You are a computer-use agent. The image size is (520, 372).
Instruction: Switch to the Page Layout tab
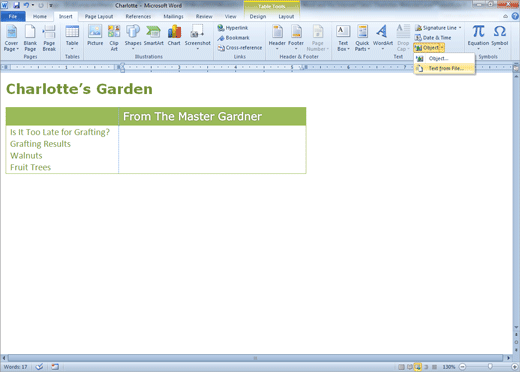tap(99, 16)
